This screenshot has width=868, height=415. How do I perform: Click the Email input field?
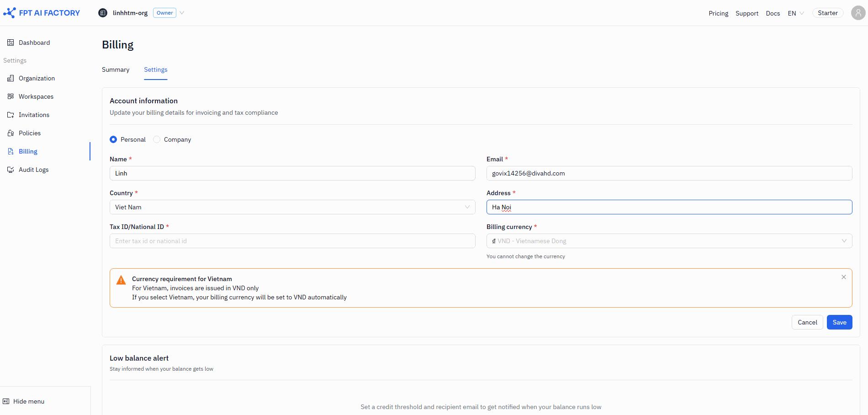pyautogui.click(x=669, y=173)
